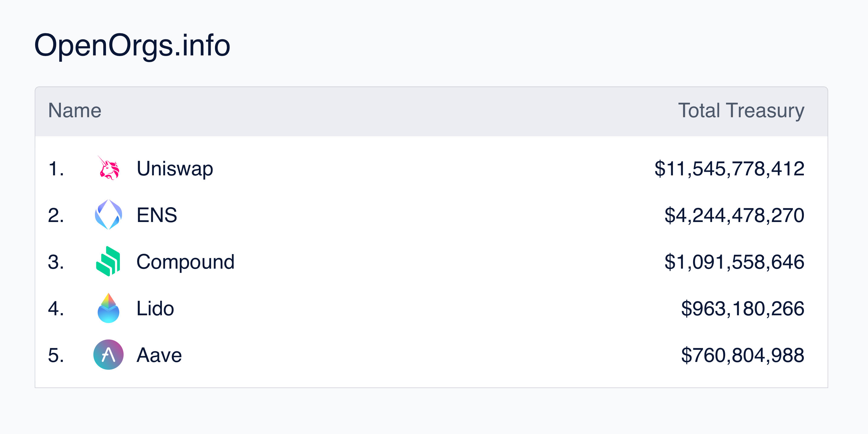The image size is (868, 434).
Task: Click the Uniswap unicorn logo icon
Action: click(x=108, y=168)
